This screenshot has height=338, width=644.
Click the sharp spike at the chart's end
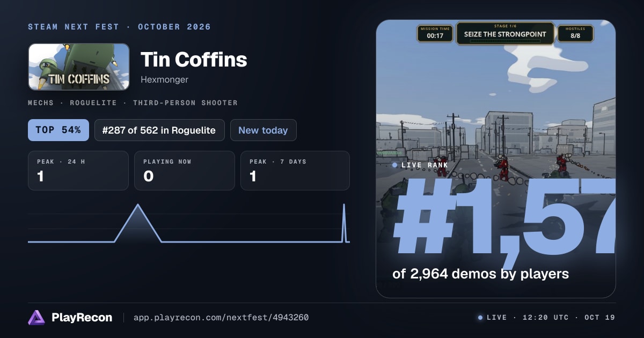coord(345,223)
